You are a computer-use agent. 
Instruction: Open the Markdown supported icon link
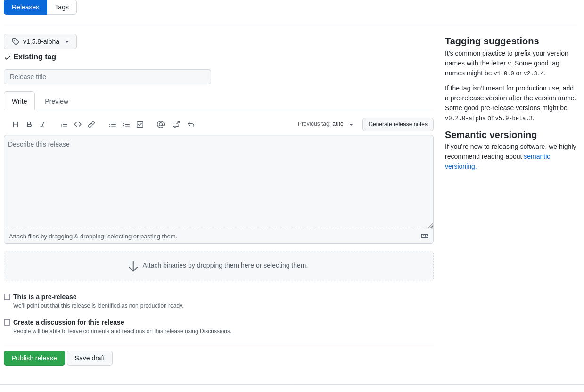pyautogui.click(x=425, y=236)
